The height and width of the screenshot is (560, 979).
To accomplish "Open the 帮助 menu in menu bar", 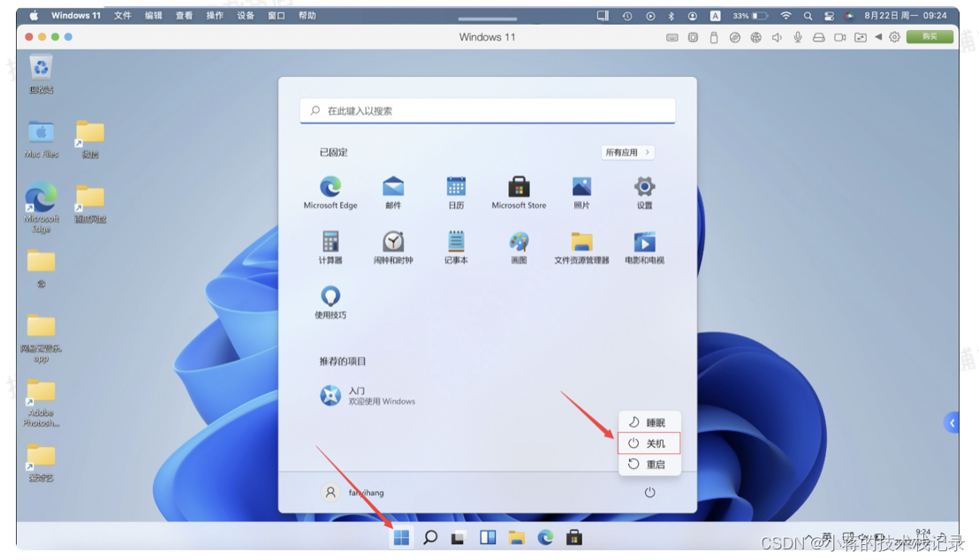I will (307, 16).
